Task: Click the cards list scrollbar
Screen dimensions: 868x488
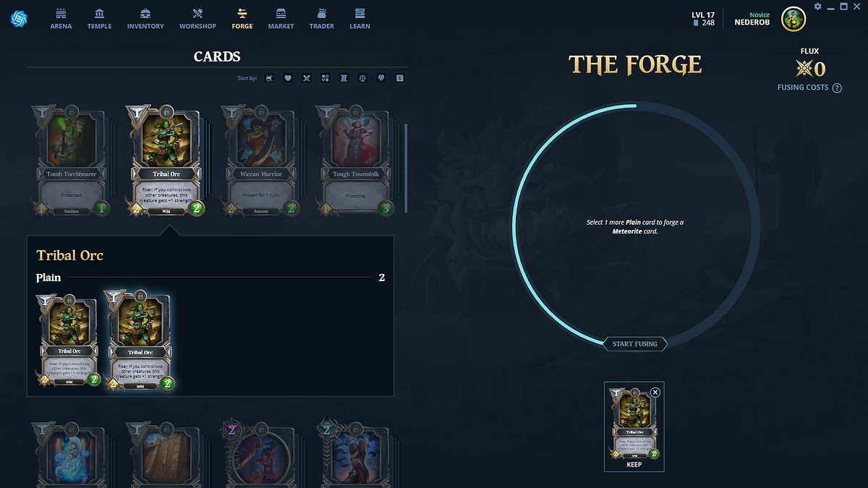Action: pyautogui.click(x=405, y=168)
